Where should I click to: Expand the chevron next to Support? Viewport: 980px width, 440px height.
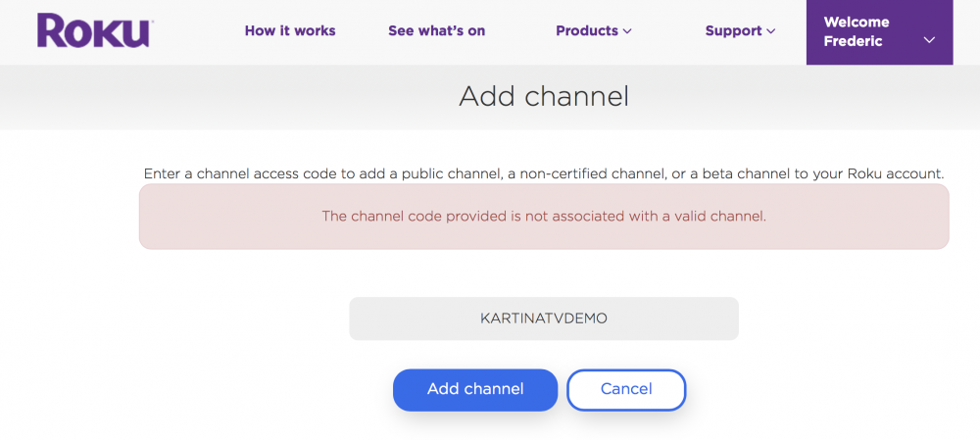tap(771, 31)
